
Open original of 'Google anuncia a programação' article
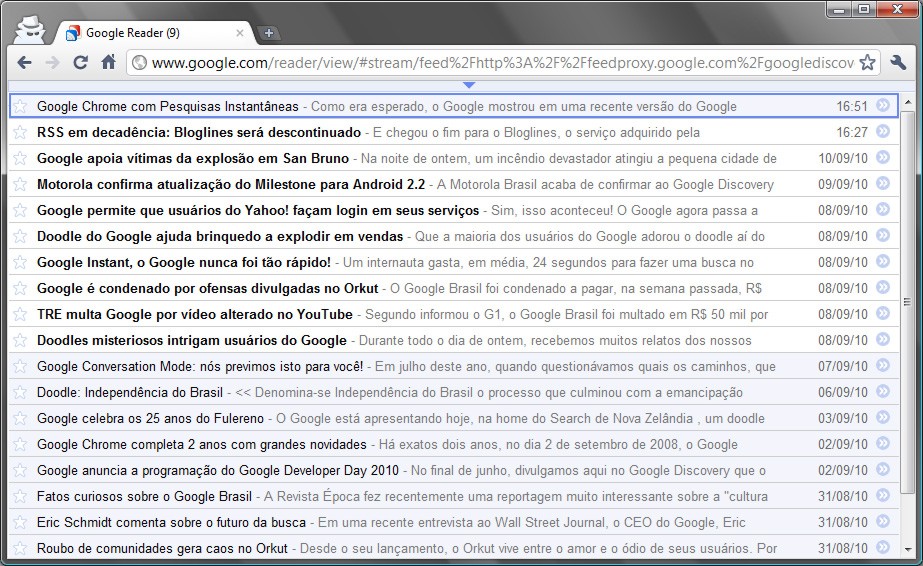[882, 469]
